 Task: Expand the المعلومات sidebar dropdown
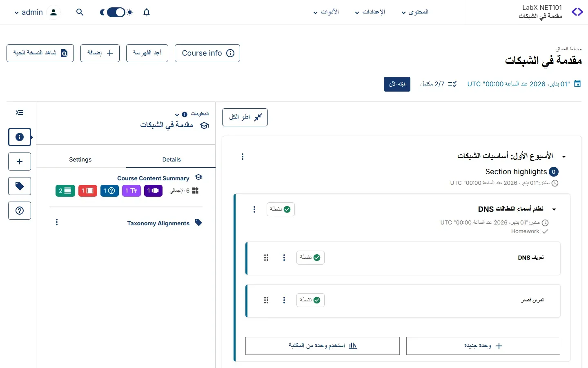click(x=177, y=114)
